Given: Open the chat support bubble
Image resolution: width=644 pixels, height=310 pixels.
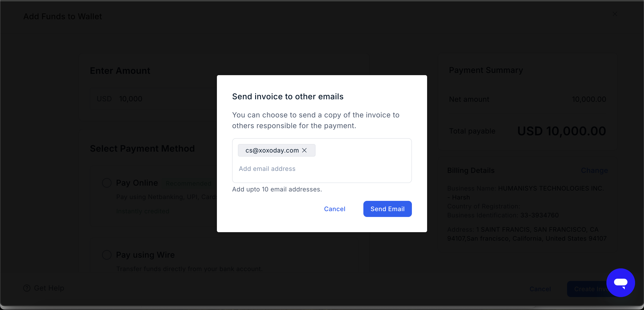Looking at the screenshot, I should [621, 282].
